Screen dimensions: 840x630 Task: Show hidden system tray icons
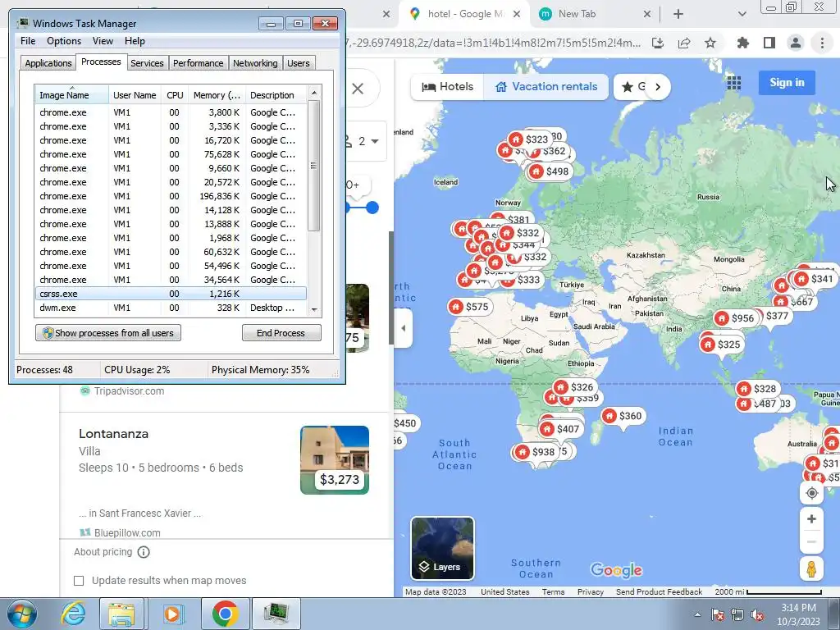pyautogui.click(x=697, y=614)
